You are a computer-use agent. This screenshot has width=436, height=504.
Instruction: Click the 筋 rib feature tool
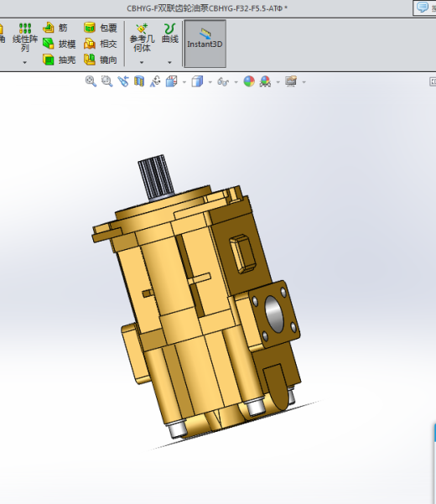55,28
